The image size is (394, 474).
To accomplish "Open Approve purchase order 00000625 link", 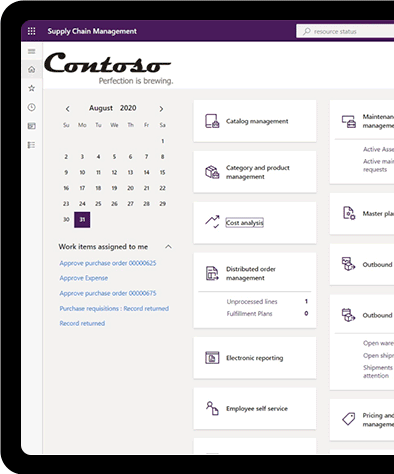I will 108,263.
